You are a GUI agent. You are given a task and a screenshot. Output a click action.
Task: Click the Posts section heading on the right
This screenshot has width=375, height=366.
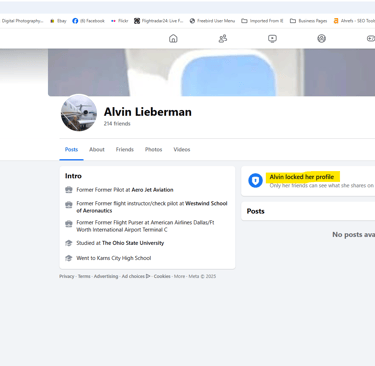pyautogui.click(x=255, y=211)
